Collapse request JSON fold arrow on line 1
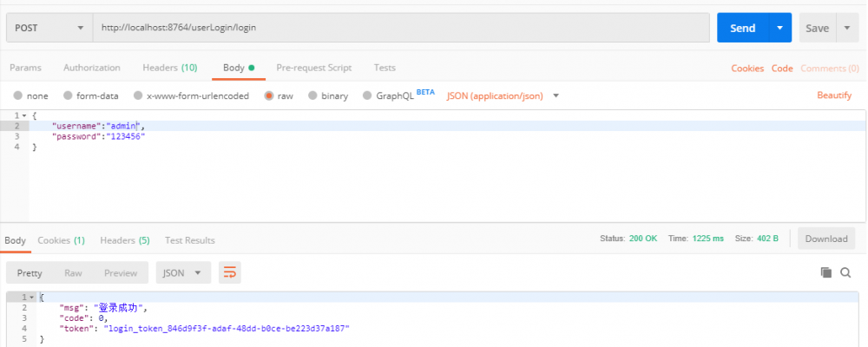Image resolution: width=868 pixels, height=347 pixels. (x=23, y=115)
